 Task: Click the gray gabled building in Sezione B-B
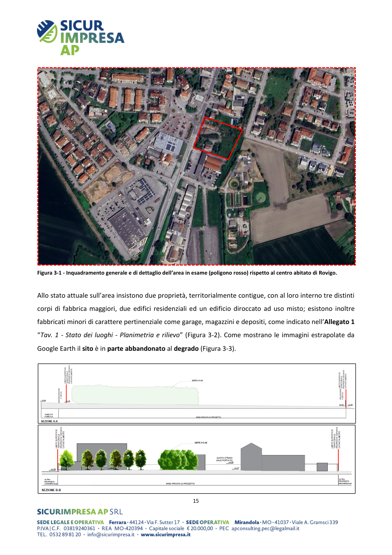(x=251, y=457)
